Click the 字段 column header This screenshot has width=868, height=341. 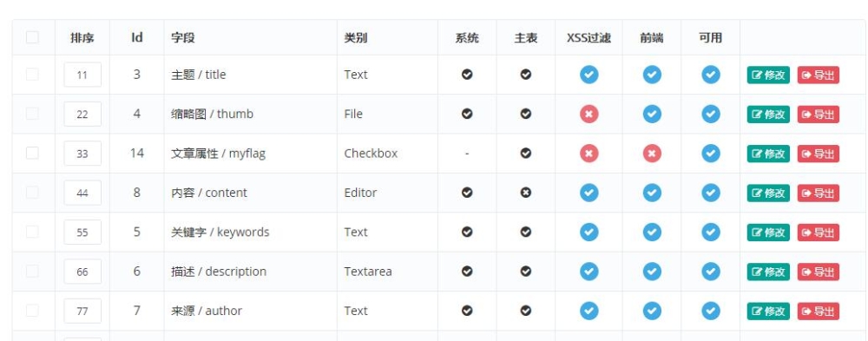pyautogui.click(x=182, y=37)
